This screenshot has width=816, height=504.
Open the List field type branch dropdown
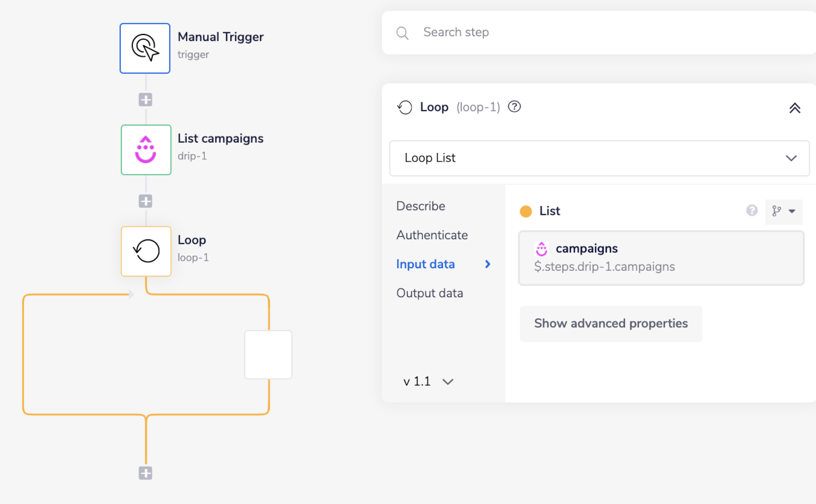coord(783,211)
